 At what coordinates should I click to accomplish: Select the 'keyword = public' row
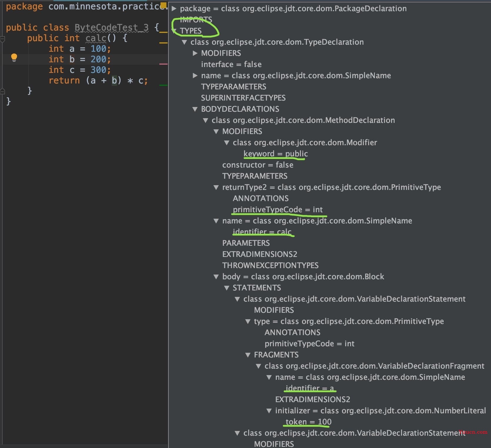click(x=275, y=154)
